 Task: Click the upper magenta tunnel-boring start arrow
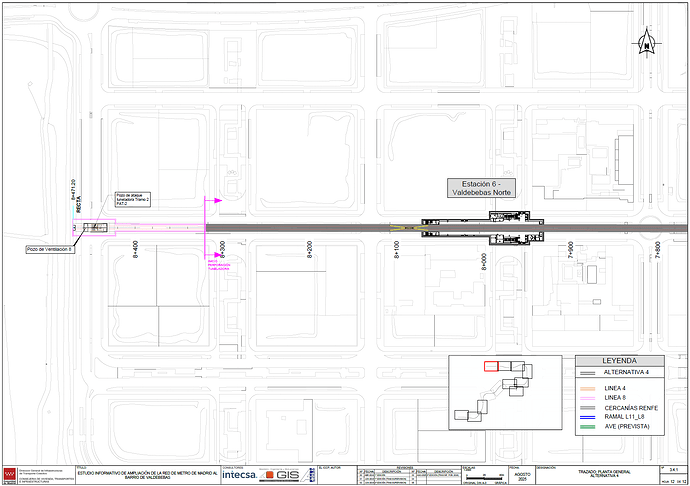tap(212, 200)
